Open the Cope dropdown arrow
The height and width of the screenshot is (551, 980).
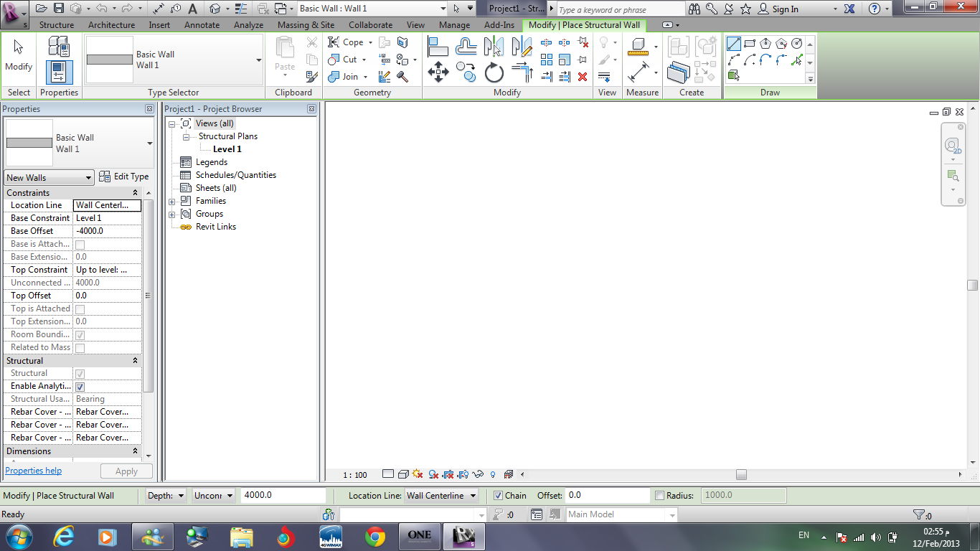370,43
